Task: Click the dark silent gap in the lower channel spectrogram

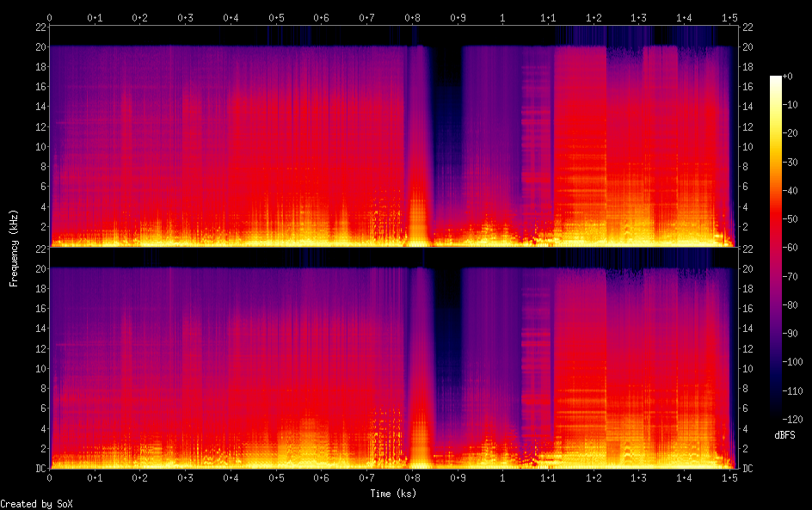Action: 447,353
